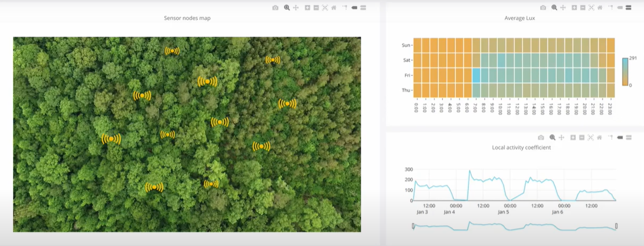Click Zoom out in the Average Lux toolbar
This screenshot has height=246, width=644.
pyautogui.click(x=583, y=8)
